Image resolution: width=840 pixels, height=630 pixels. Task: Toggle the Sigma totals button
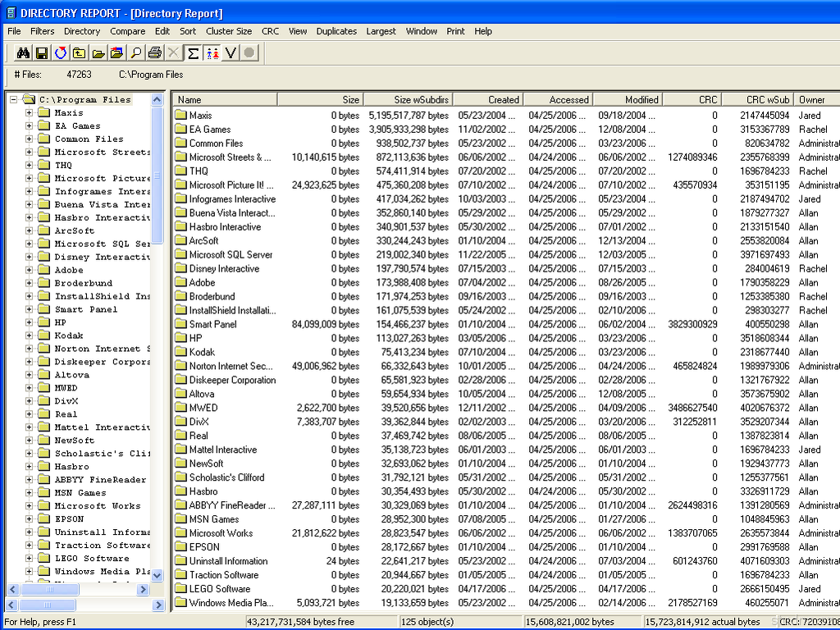[193, 53]
